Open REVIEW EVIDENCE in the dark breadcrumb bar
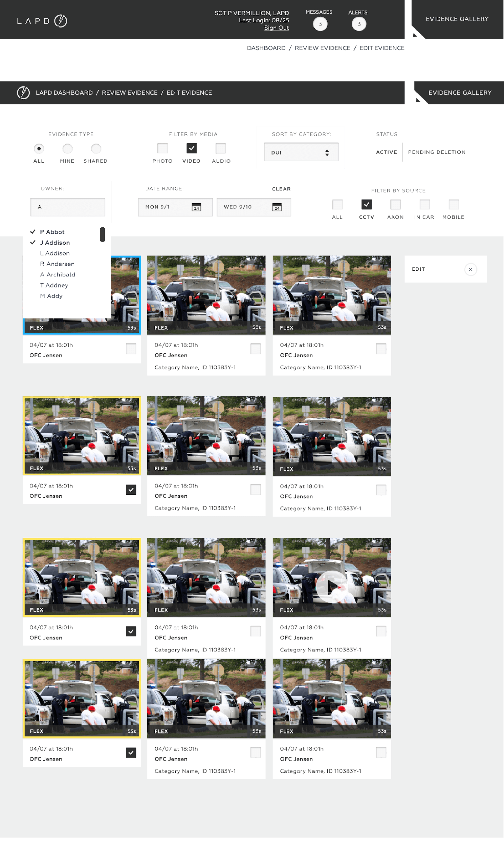 click(129, 92)
